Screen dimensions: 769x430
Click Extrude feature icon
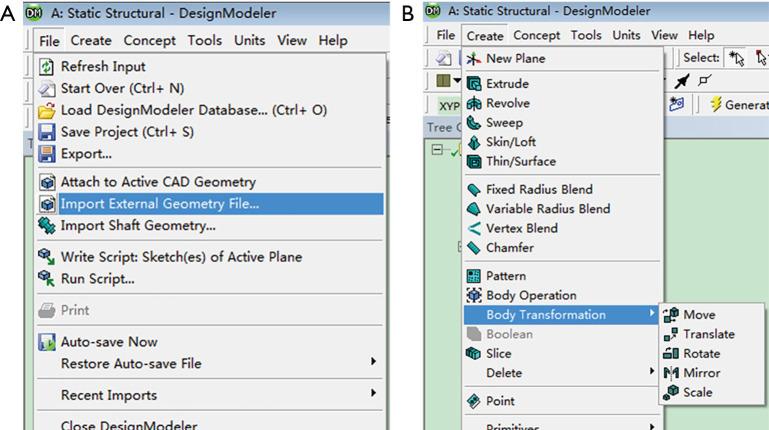click(474, 84)
